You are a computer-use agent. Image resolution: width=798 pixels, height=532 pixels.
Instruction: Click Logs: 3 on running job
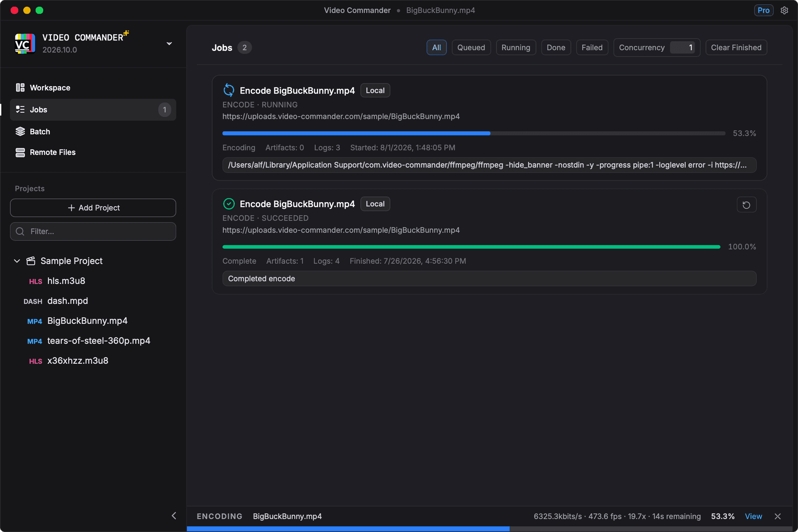[x=327, y=148]
